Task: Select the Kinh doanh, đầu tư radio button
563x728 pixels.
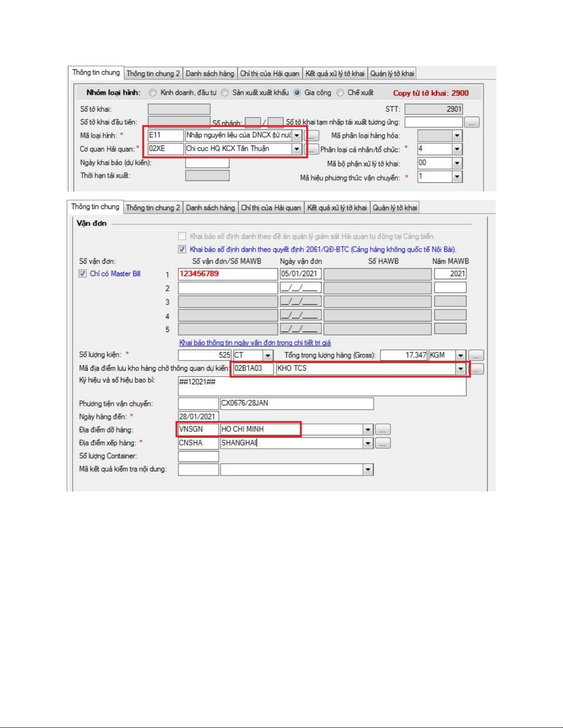Action: (x=153, y=93)
